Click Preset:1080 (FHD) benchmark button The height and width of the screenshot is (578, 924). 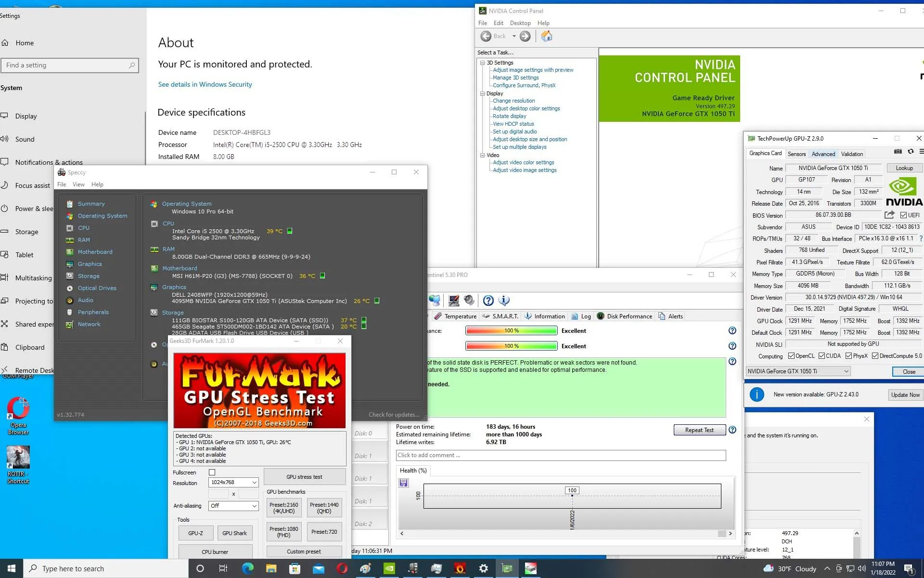pyautogui.click(x=283, y=532)
